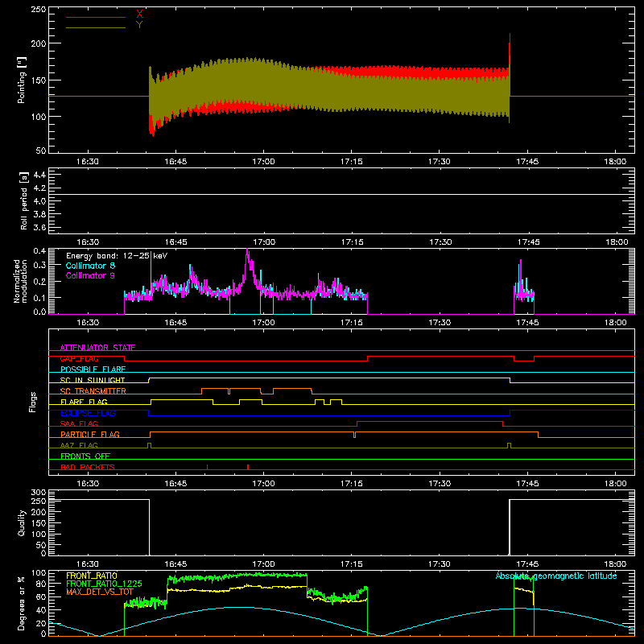Click the MAX_DET_VS_TOT legend entry
The image size is (644, 644).
click(x=100, y=592)
